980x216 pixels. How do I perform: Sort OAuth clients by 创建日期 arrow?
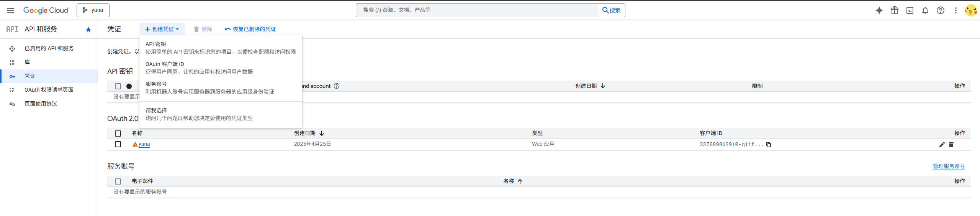pyautogui.click(x=322, y=134)
